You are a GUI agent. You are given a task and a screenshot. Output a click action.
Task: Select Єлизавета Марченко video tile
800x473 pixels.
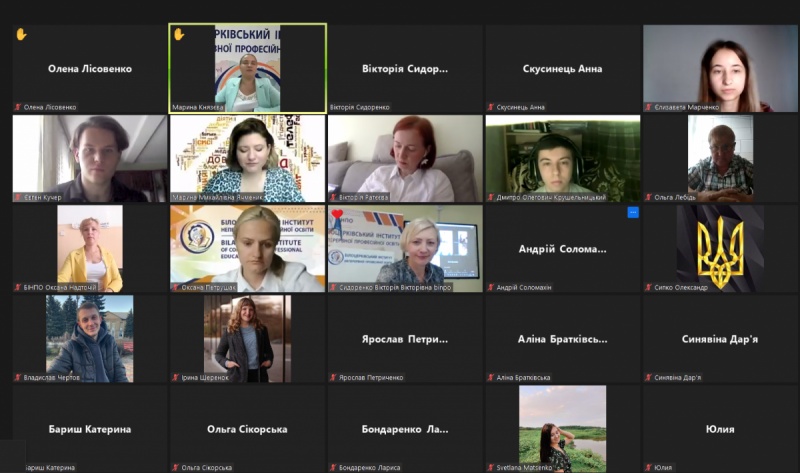(720, 68)
